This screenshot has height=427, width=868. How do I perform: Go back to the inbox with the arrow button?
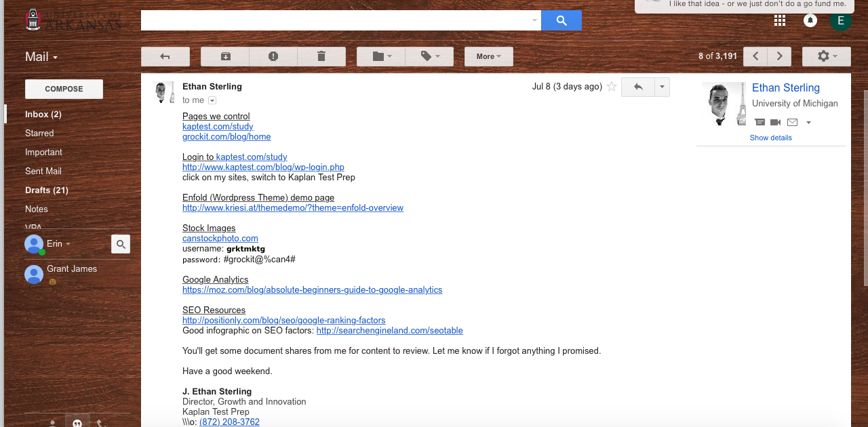click(x=165, y=56)
